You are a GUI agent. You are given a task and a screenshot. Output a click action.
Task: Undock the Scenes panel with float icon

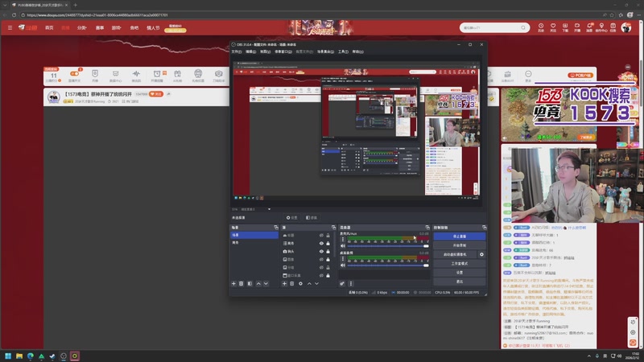point(276,228)
